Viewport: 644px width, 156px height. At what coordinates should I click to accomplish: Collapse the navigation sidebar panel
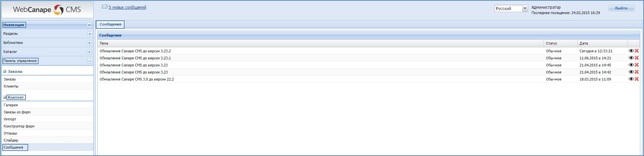89,25
